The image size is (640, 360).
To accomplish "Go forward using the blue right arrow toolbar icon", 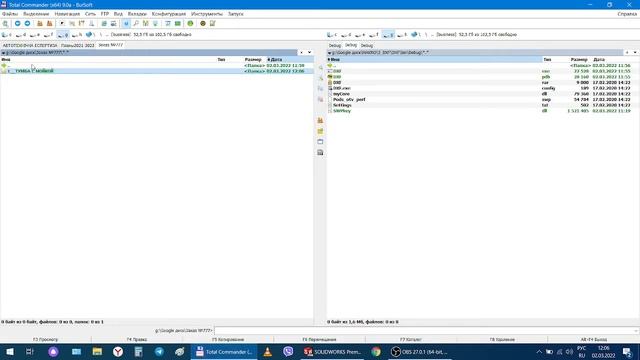I will coord(27,24).
